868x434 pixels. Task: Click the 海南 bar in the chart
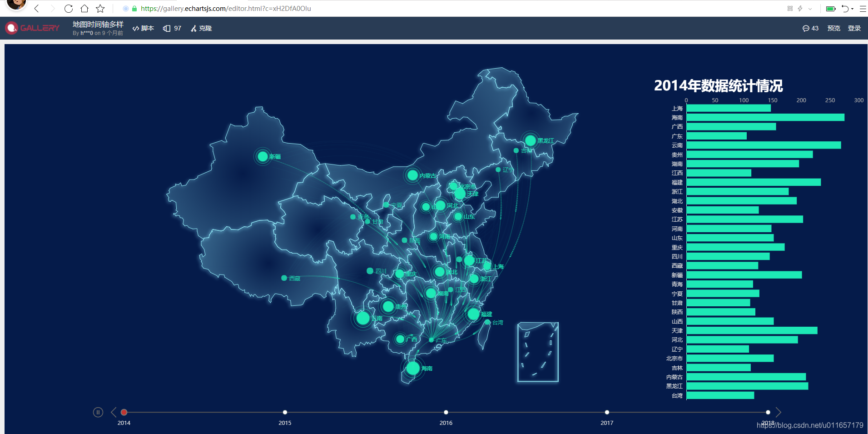[x=765, y=117]
